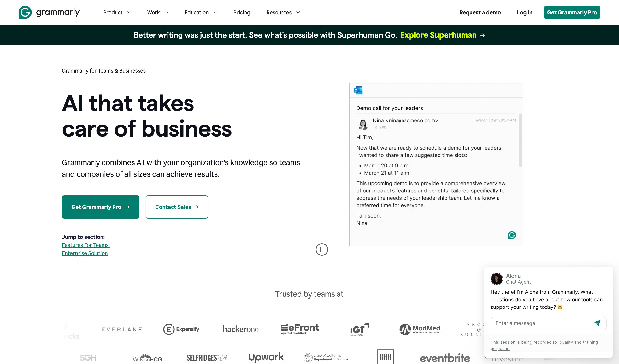The width and height of the screenshot is (619, 364).
Task: Click the email demo scrollbar
Action: 520,140
